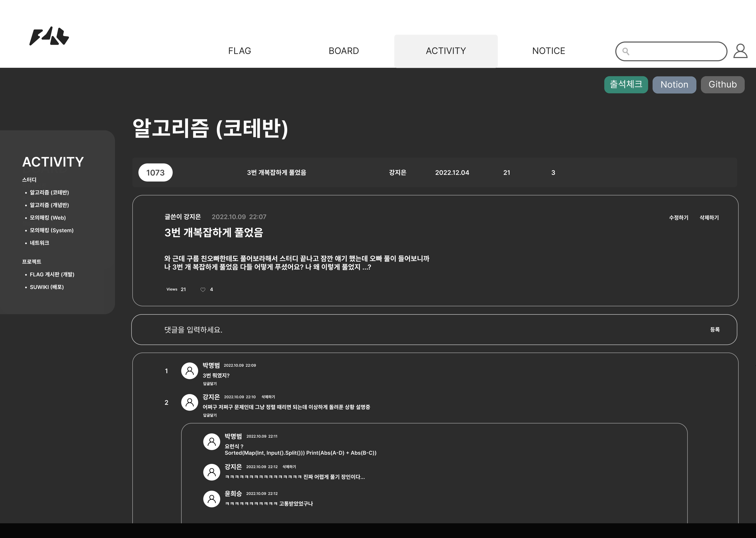Click the 출석체크 button
756x538 pixels.
click(x=626, y=85)
